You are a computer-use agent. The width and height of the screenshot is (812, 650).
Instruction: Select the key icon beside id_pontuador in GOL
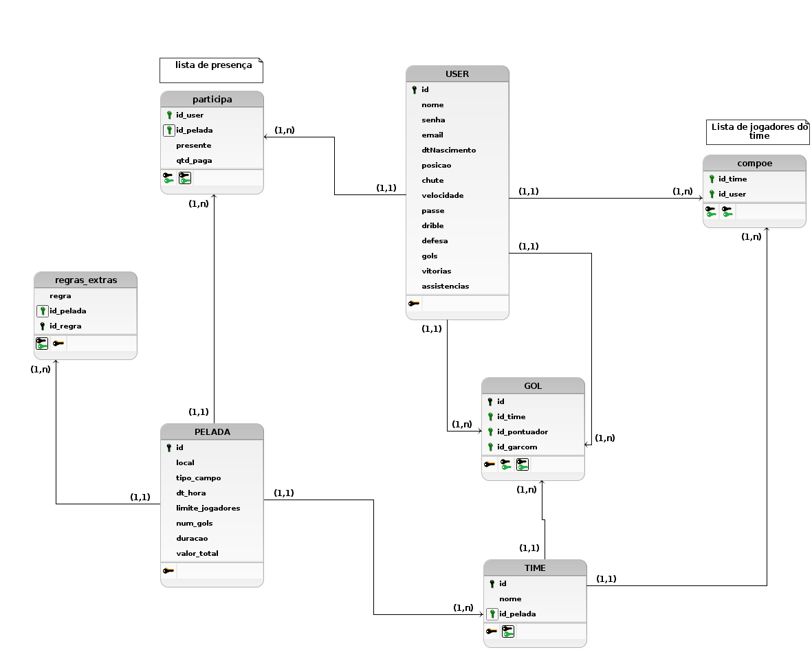click(490, 432)
